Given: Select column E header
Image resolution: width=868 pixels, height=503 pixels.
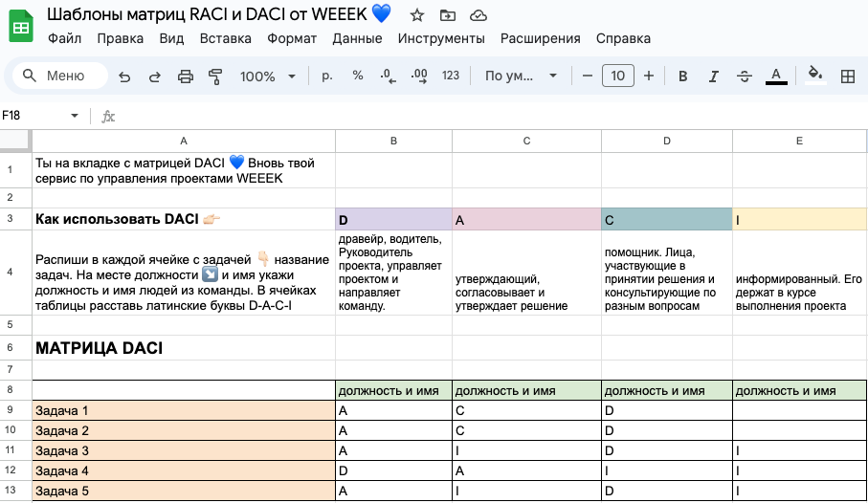Looking at the screenshot, I should [799, 142].
